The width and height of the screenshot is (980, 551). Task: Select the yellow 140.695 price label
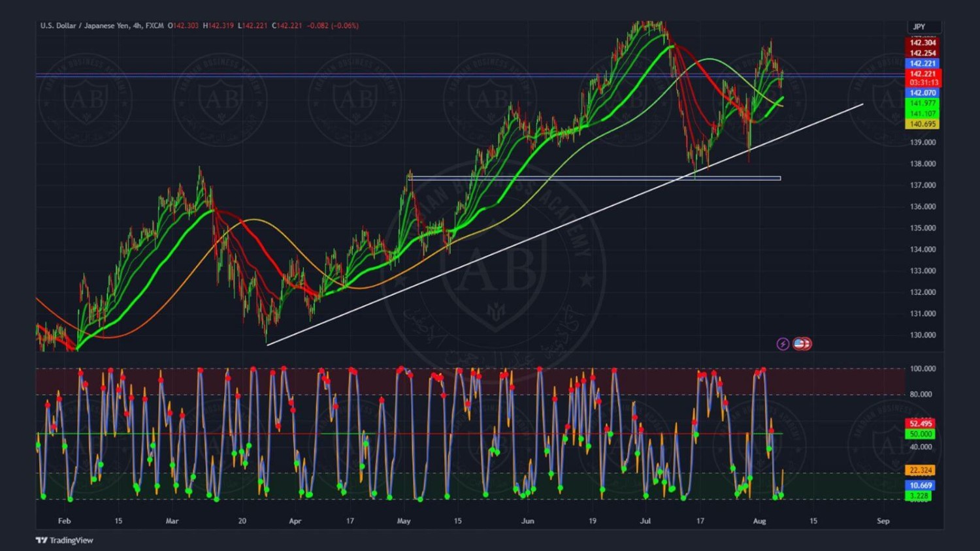coord(923,124)
